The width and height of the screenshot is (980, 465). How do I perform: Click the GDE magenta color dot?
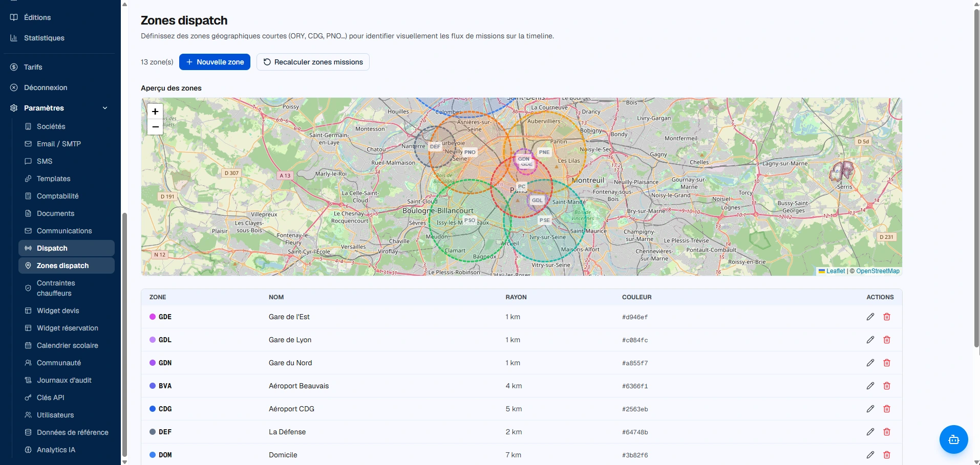153,317
